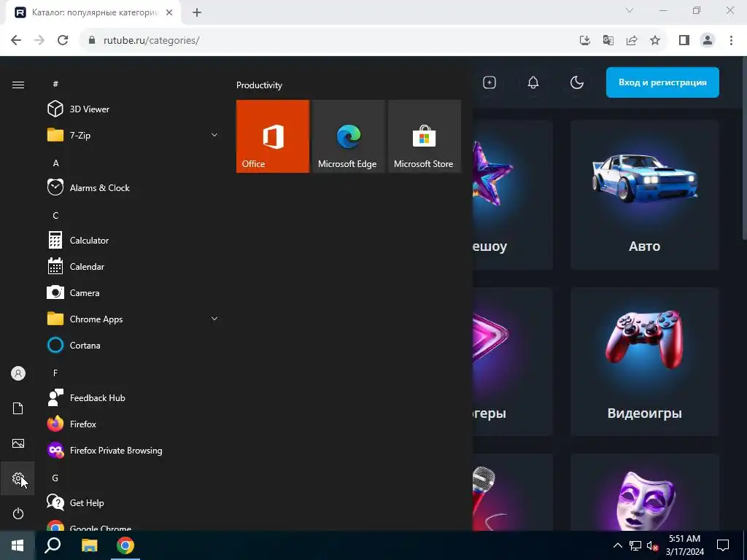
Task: Launch Firefox from the app list
Action: [133, 424]
